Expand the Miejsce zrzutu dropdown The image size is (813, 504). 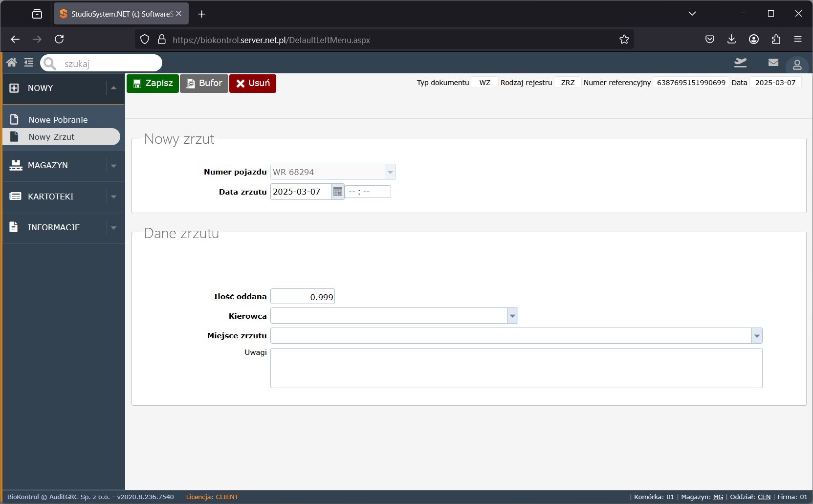(757, 336)
